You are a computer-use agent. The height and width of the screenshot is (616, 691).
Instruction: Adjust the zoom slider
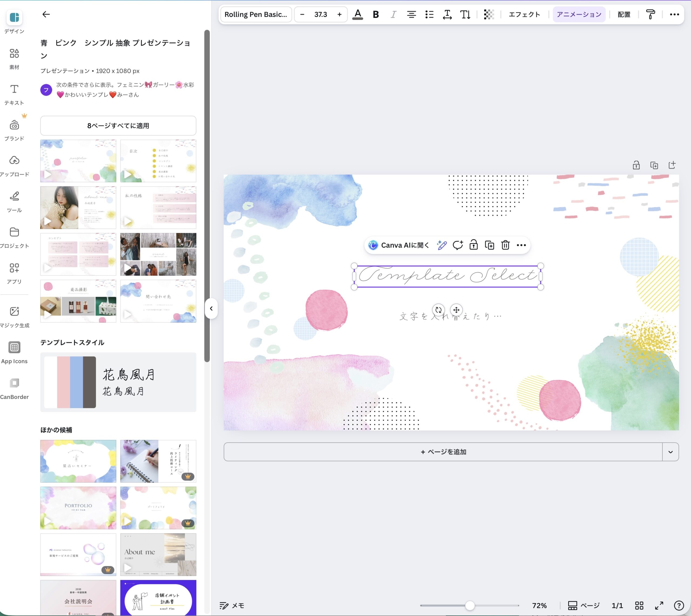469,605
